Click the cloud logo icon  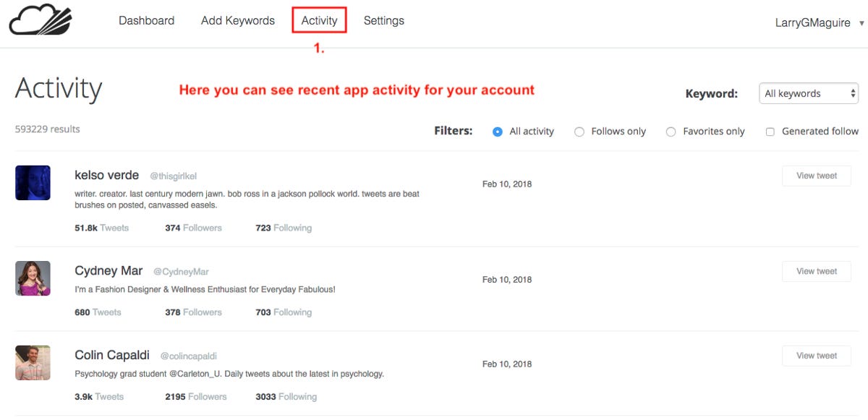tap(41, 20)
